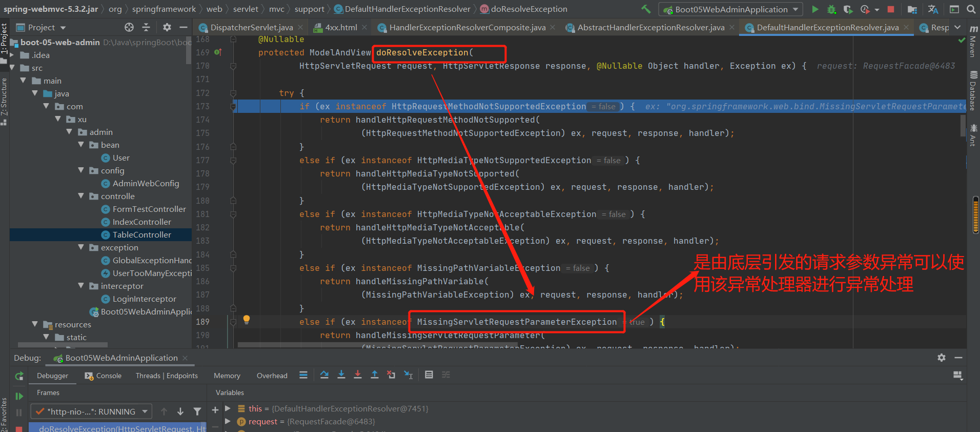Build the project with the hammer icon
980x432 pixels.
click(646, 9)
